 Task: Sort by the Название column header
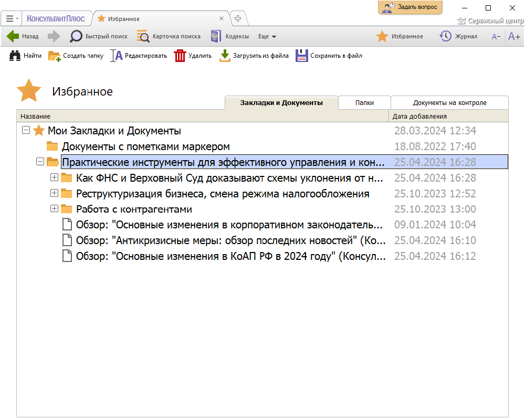(x=203, y=116)
